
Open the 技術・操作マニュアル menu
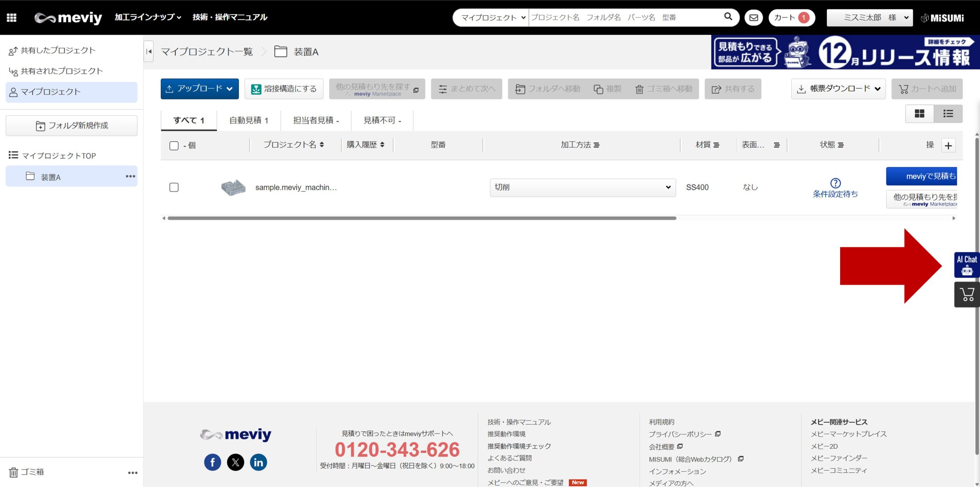coord(230,17)
